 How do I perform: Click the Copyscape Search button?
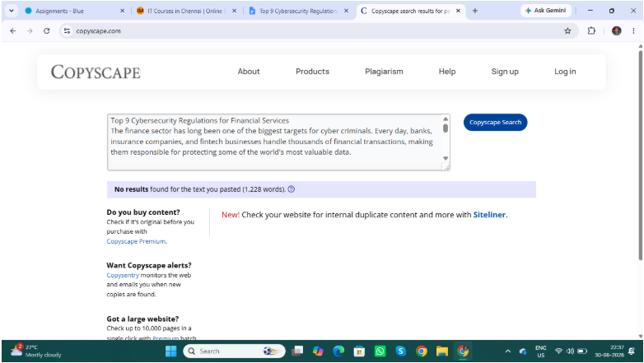click(x=495, y=123)
